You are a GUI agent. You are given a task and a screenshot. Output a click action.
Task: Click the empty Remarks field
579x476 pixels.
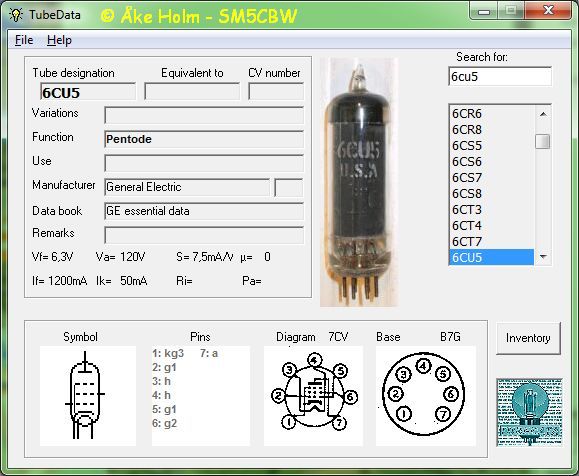coord(204,235)
